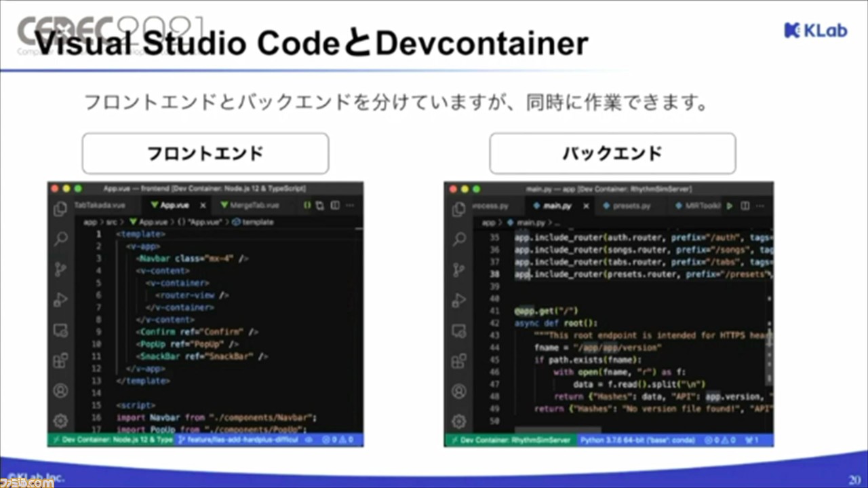The height and width of the screenshot is (488, 868).
Task: Open Explorer in the frontend VS Code window
Action: [x=61, y=208]
